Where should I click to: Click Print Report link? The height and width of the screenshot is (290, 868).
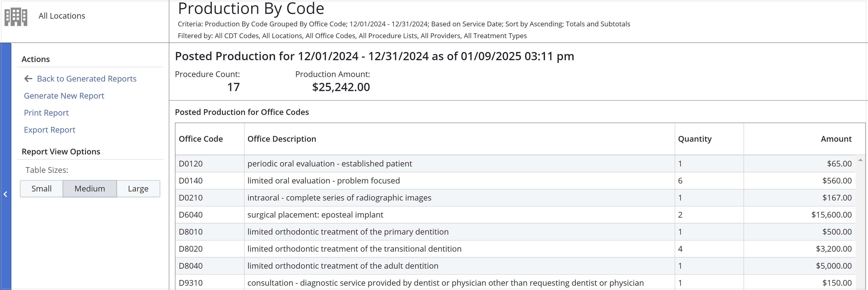click(x=46, y=113)
